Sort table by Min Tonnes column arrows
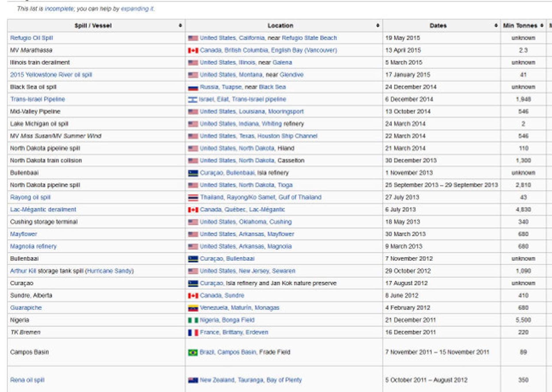Image resolution: width=552 pixels, height=392 pixels. pos(542,26)
